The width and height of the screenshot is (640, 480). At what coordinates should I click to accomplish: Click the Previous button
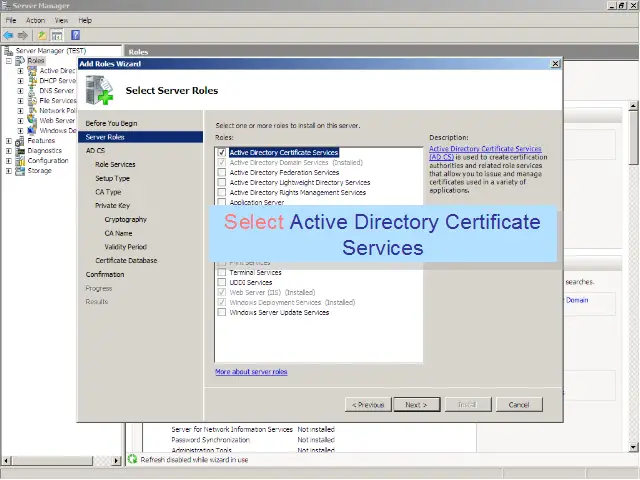coord(368,404)
